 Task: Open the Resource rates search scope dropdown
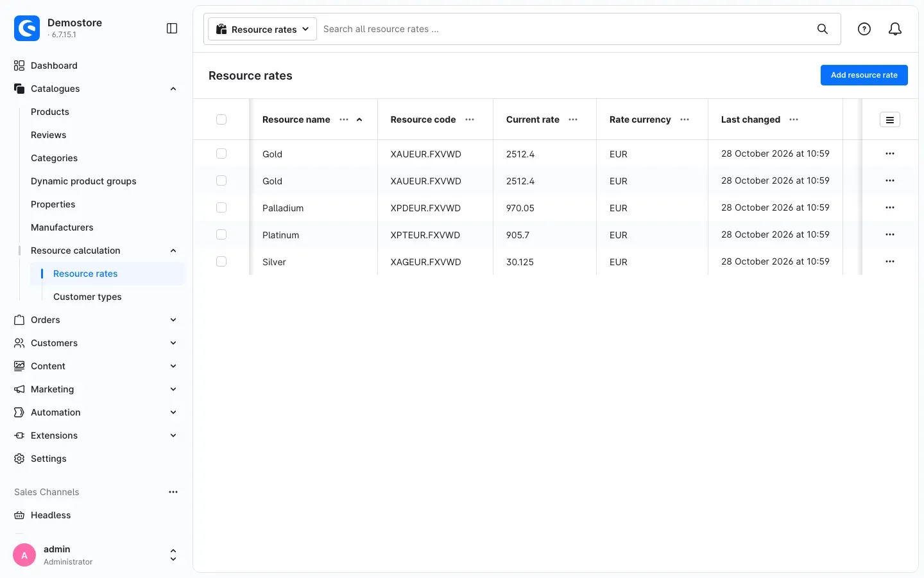click(262, 29)
